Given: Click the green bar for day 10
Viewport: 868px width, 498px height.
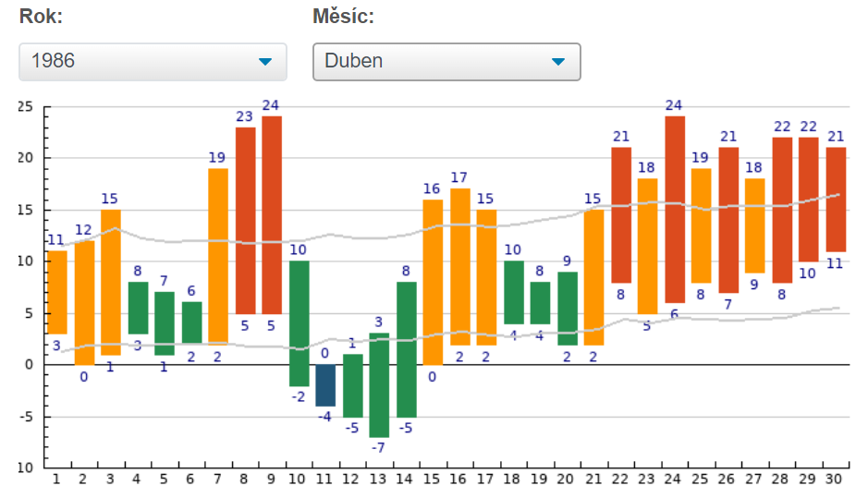Looking at the screenshot, I should click(x=299, y=323).
